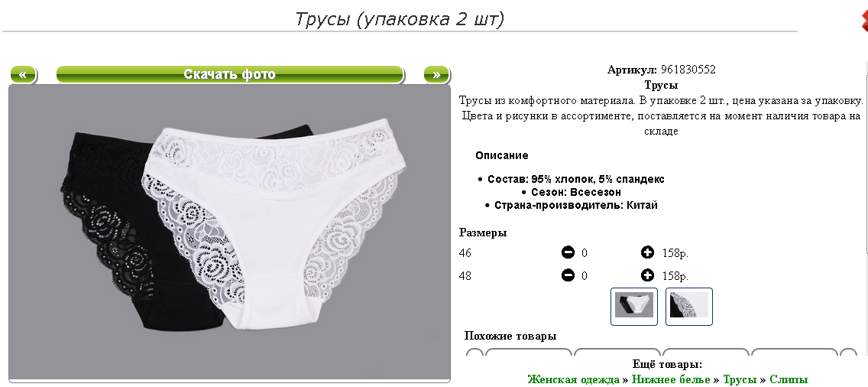Image resolution: width=868 pixels, height=387 pixels.
Task: Click the Скачать фото button
Action: tap(230, 74)
